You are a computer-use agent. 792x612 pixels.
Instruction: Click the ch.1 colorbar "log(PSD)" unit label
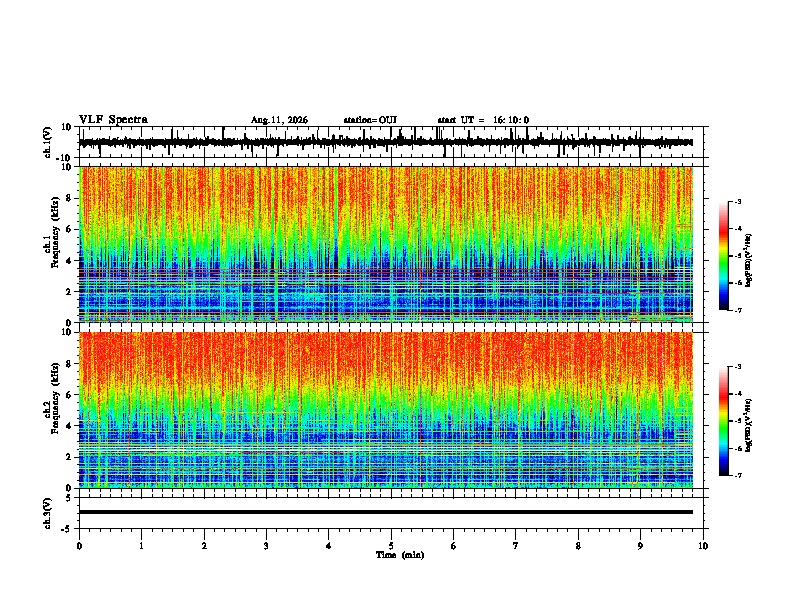[748, 261]
